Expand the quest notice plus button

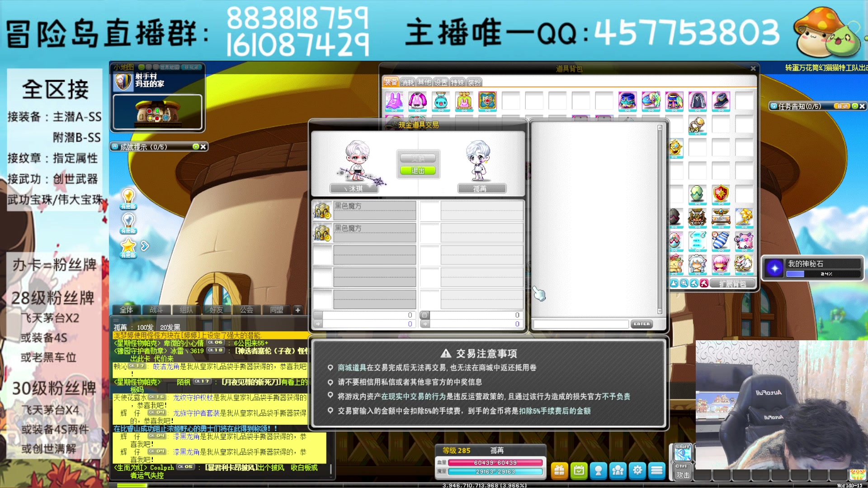click(x=855, y=106)
